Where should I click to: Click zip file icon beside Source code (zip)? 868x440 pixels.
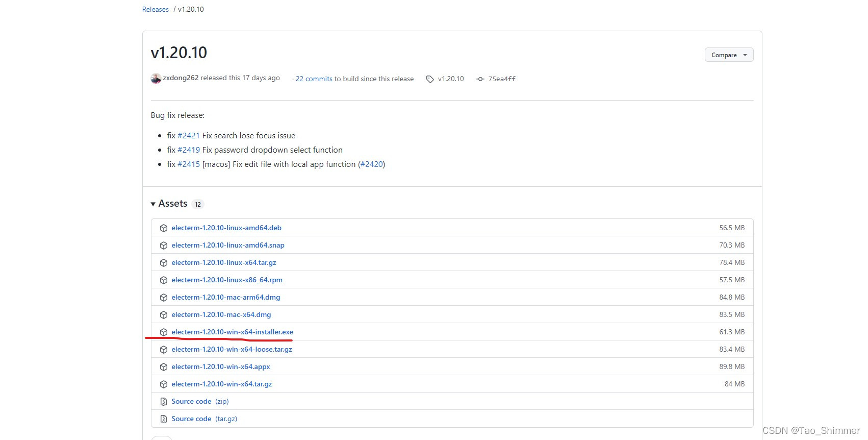pyautogui.click(x=164, y=402)
